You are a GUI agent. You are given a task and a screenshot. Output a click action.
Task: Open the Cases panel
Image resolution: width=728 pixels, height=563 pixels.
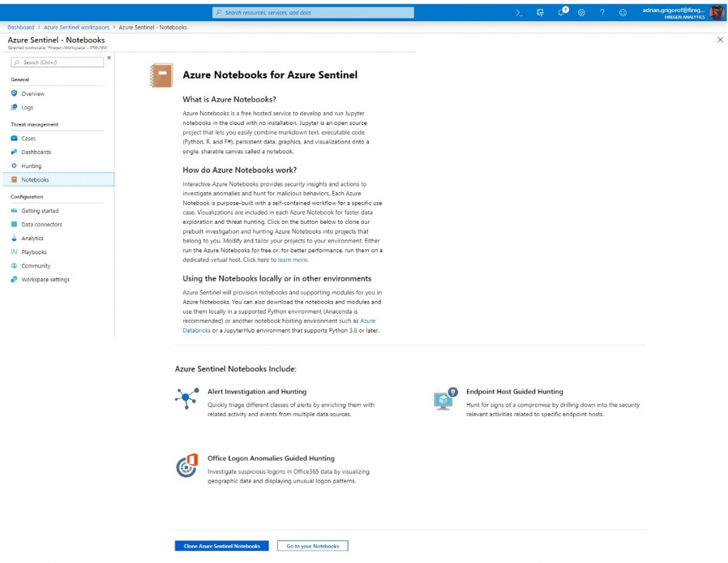pos(30,138)
